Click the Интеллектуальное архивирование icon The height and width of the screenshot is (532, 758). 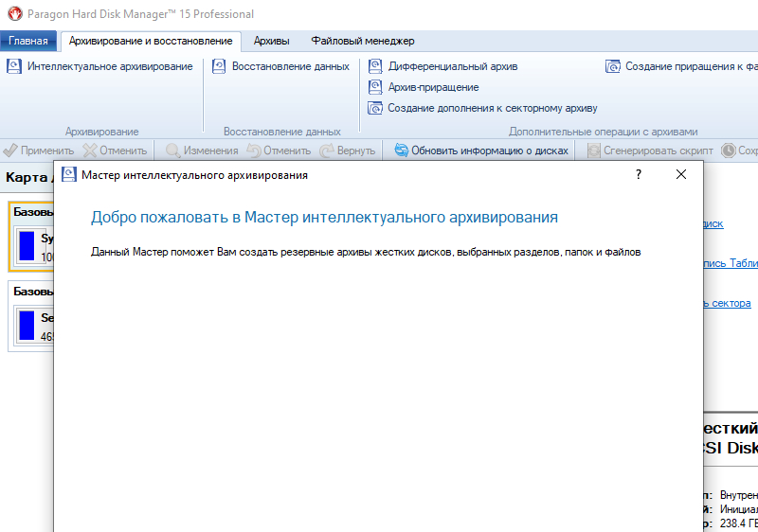tap(14, 66)
